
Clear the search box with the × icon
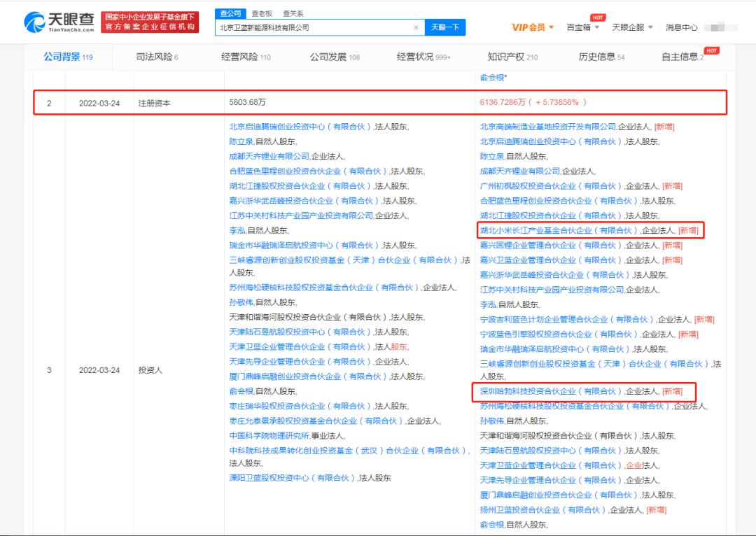[417, 27]
